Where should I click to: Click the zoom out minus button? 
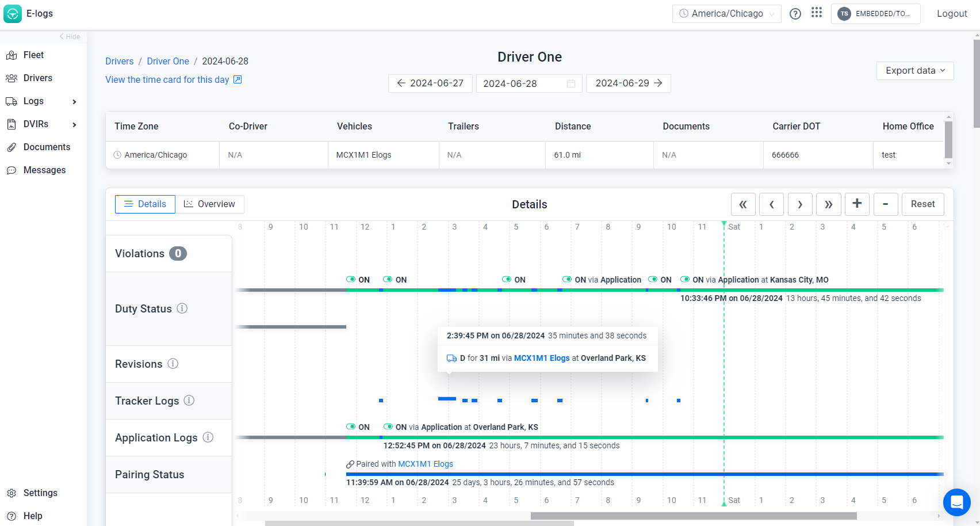(x=886, y=204)
